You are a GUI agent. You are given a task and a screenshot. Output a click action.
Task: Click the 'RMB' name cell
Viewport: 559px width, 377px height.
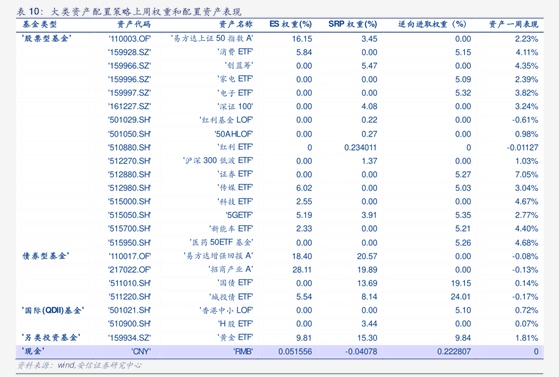pyautogui.click(x=243, y=351)
